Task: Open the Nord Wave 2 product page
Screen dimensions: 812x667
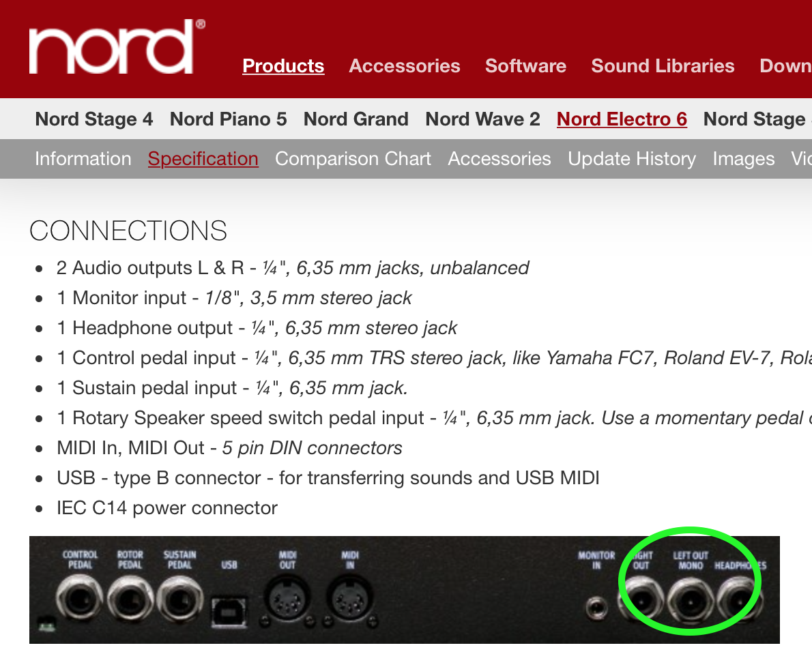Action: pos(482,119)
